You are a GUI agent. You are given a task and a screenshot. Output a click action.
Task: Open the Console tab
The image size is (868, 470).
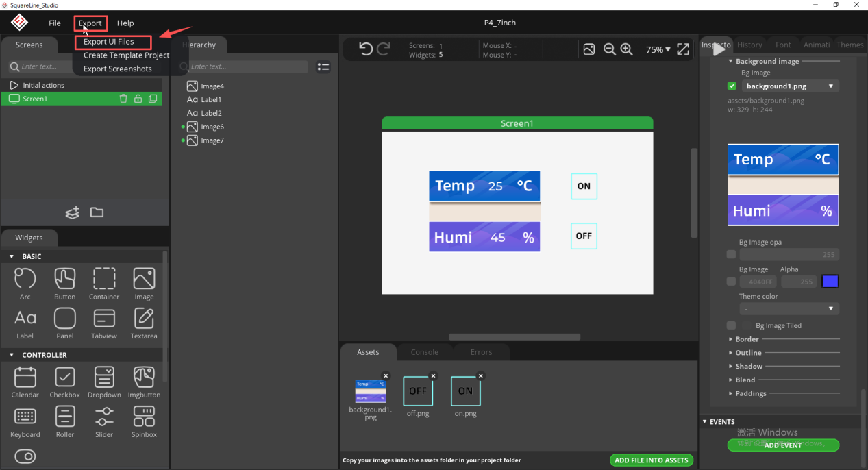click(425, 352)
